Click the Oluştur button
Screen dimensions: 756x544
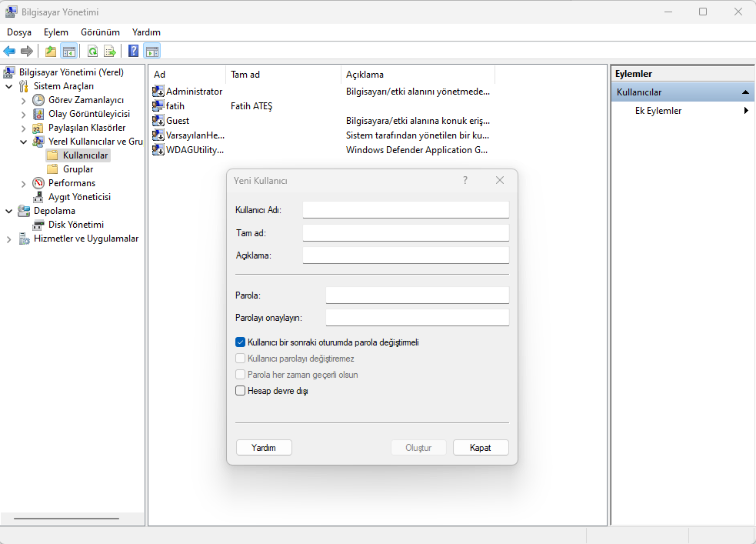pos(418,447)
